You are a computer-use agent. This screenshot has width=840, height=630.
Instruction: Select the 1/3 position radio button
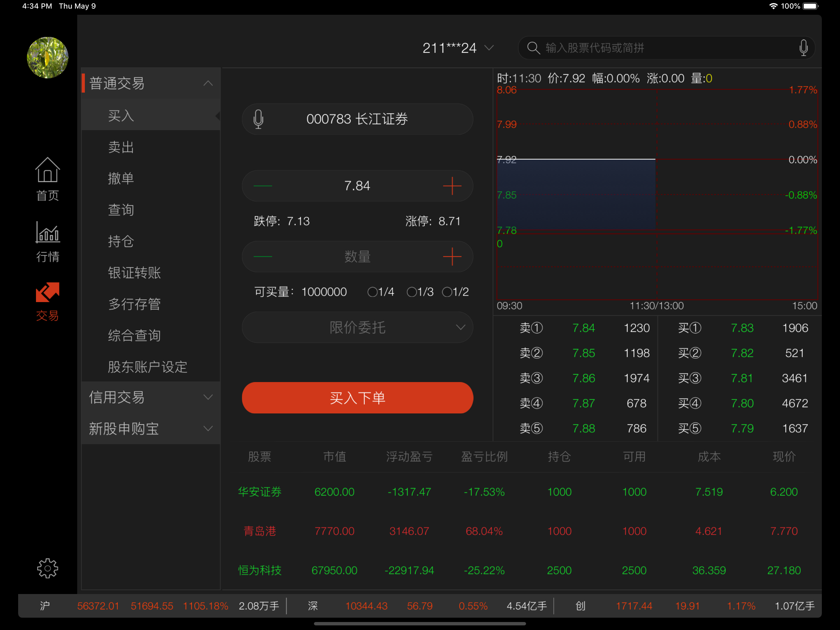[x=420, y=292]
